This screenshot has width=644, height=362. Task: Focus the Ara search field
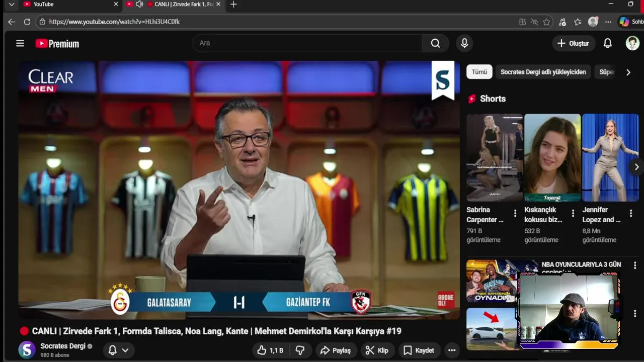[x=307, y=43]
